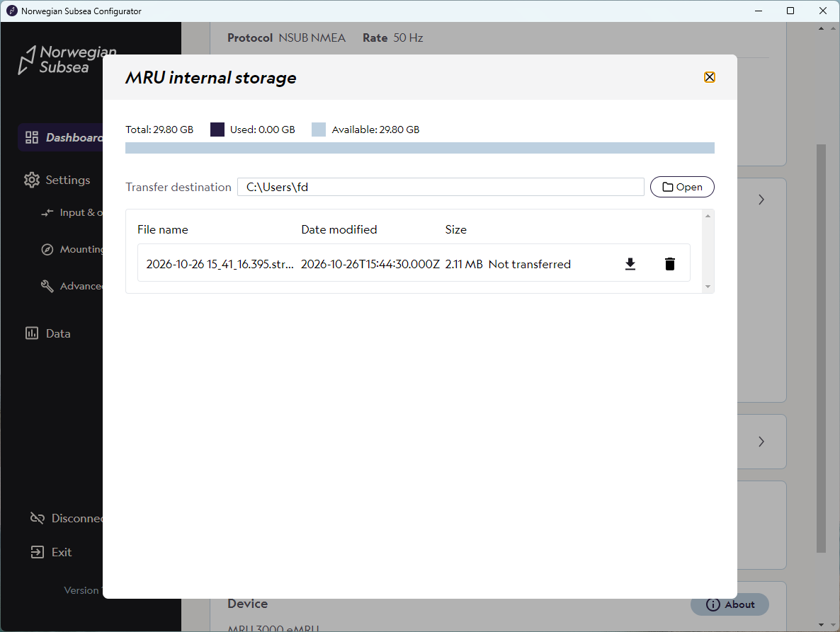
Task: Click the main page vertical scrollbar
Action: click(x=822, y=347)
